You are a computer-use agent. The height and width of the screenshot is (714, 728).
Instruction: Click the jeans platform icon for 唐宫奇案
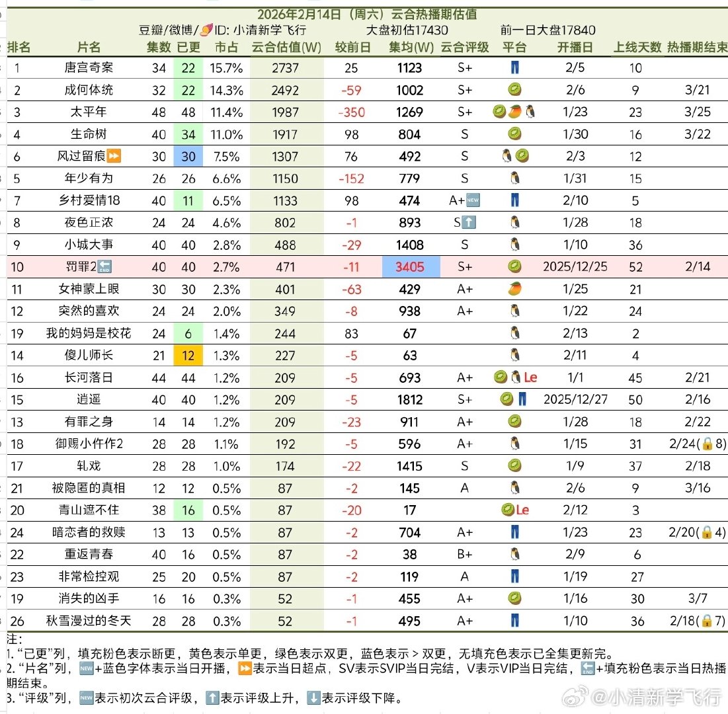514,68
